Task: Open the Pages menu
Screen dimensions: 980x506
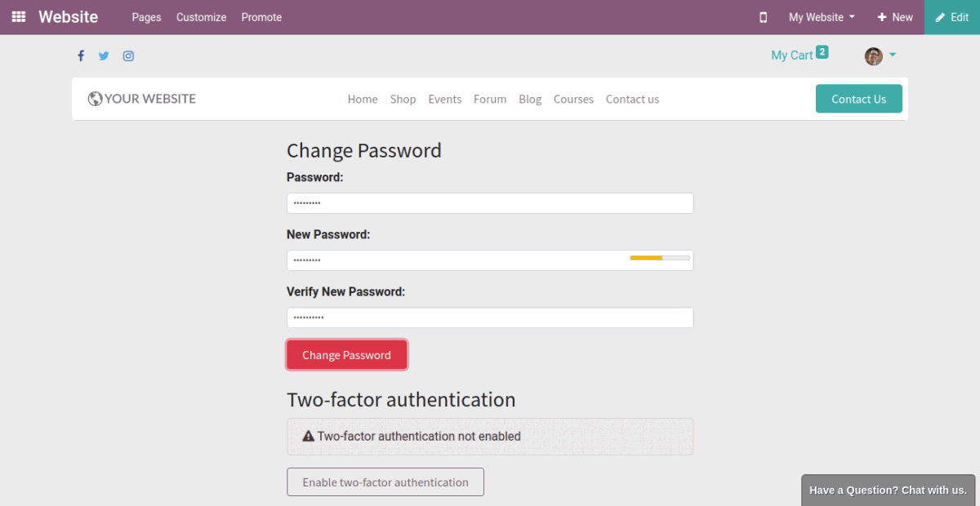Action: click(146, 17)
